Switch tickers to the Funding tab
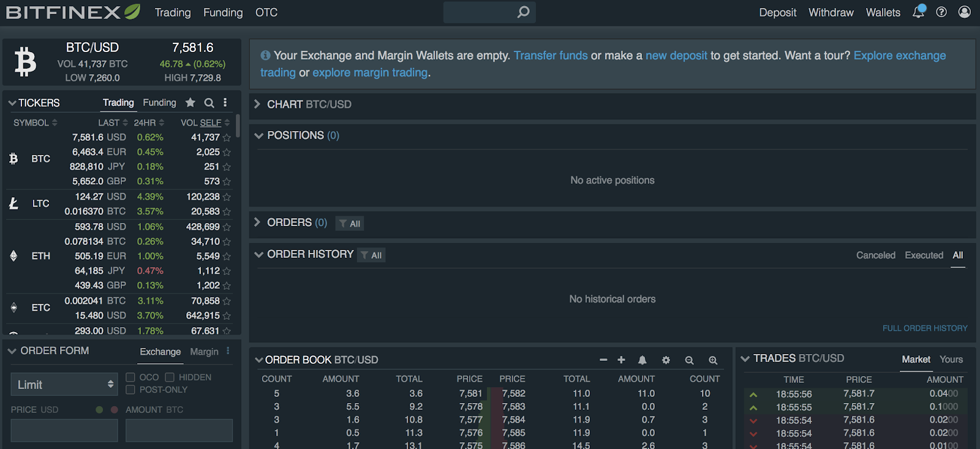The height and width of the screenshot is (449, 980). coord(159,102)
